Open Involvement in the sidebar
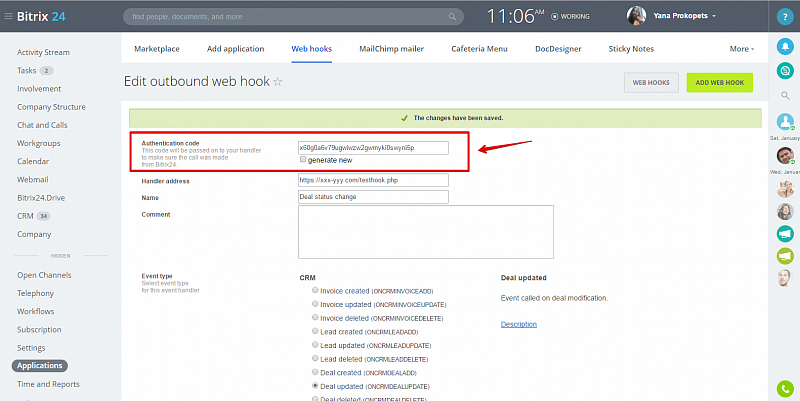 (x=39, y=89)
